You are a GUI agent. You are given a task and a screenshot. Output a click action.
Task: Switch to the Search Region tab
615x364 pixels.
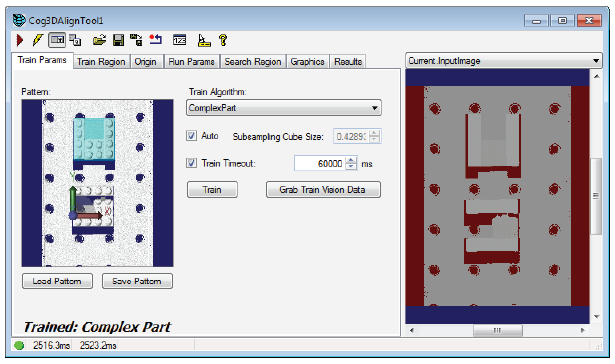point(253,62)
